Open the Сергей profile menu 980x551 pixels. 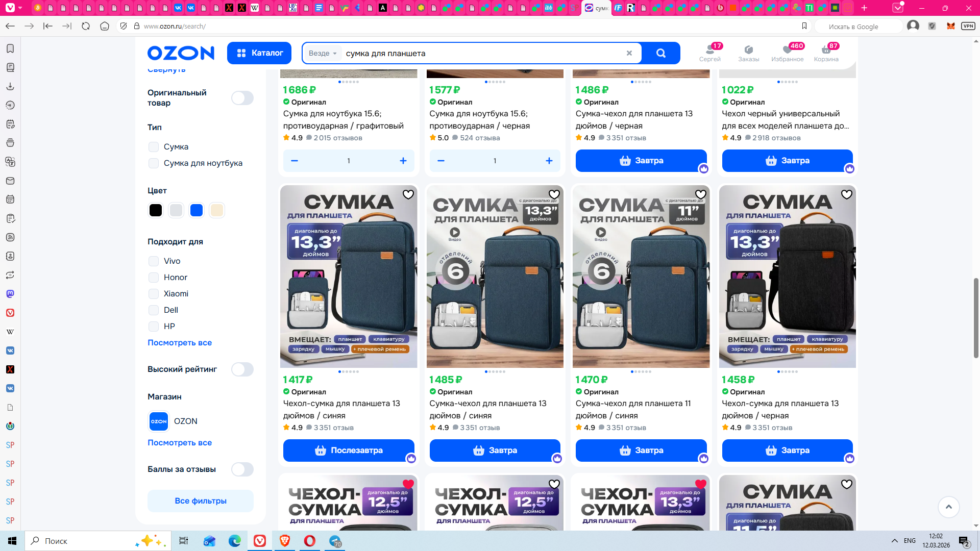coord(709,53)
